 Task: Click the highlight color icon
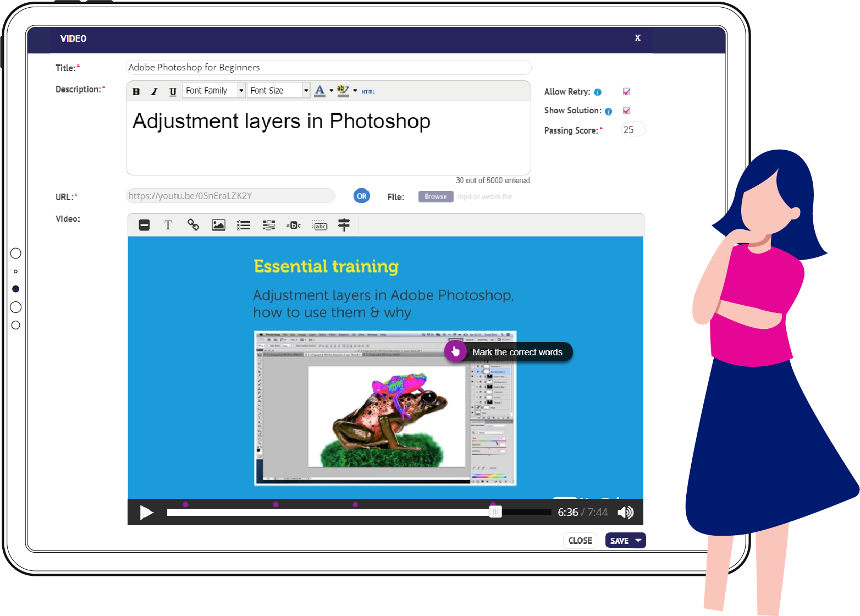[343, 90]
